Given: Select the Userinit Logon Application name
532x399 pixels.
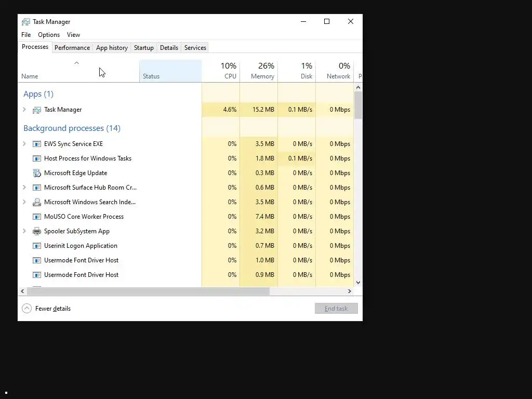Looking at the screenshot, I should 81,246.
